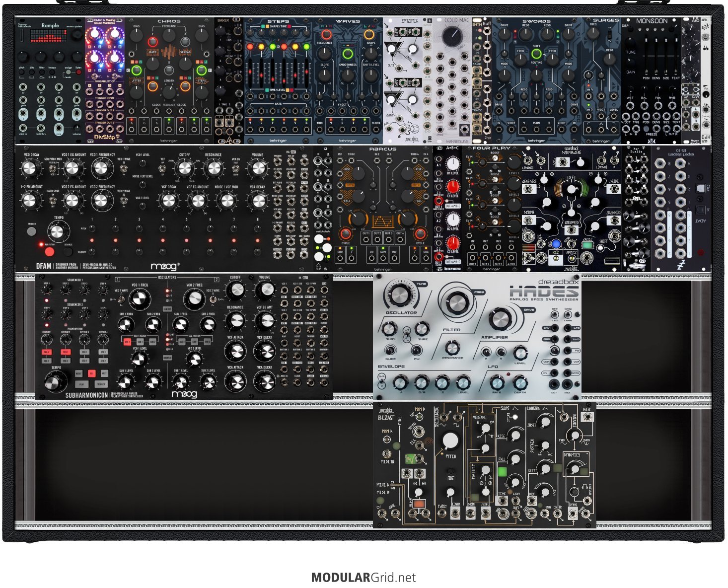The height and width of the screenshot is (588, 728).
Task: Tap the Subharmonicon Next button
Action: [x=104, y=373]
